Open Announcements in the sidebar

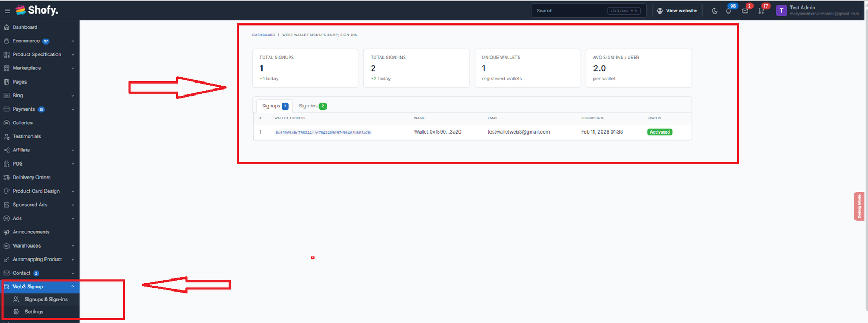[x=31, y=232]
